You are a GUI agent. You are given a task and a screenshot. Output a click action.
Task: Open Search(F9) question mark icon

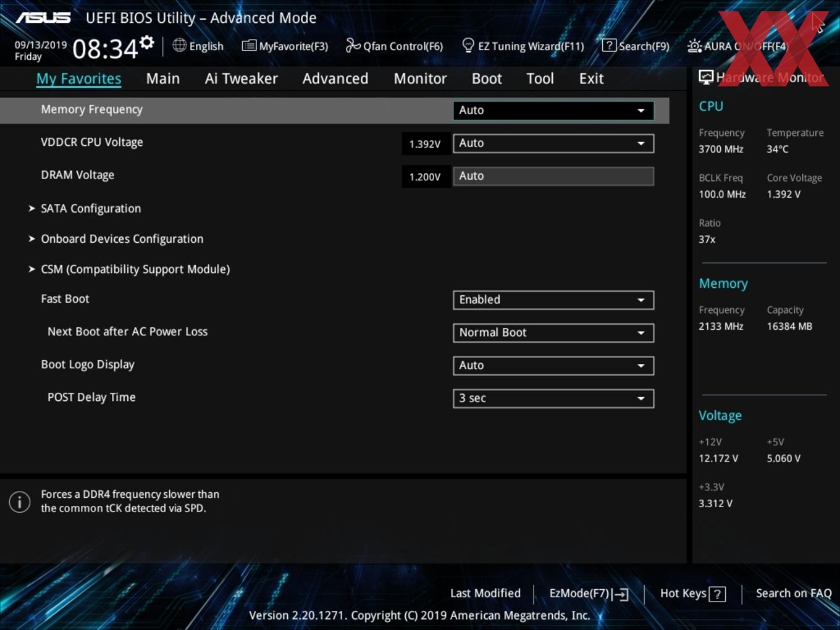[x=609, y=45]
